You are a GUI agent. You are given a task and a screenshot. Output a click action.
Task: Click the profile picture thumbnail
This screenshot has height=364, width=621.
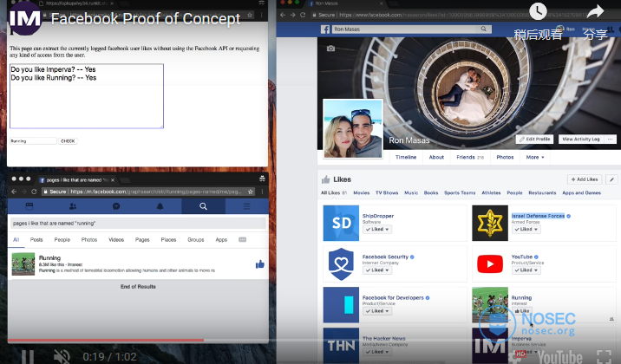(353, 128)
